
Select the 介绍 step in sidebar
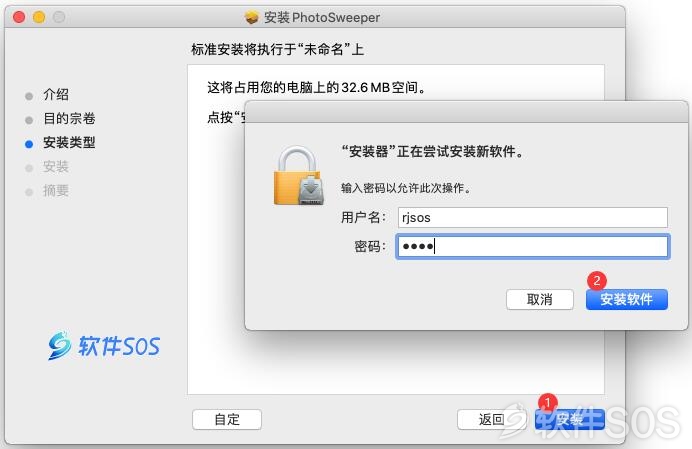click(x=56, y=94)
